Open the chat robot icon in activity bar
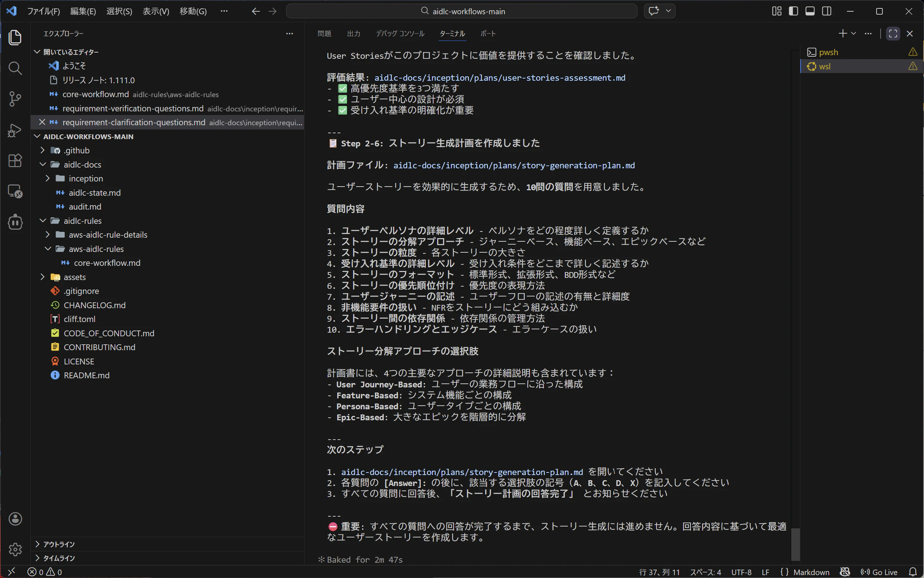 [15, 222]
